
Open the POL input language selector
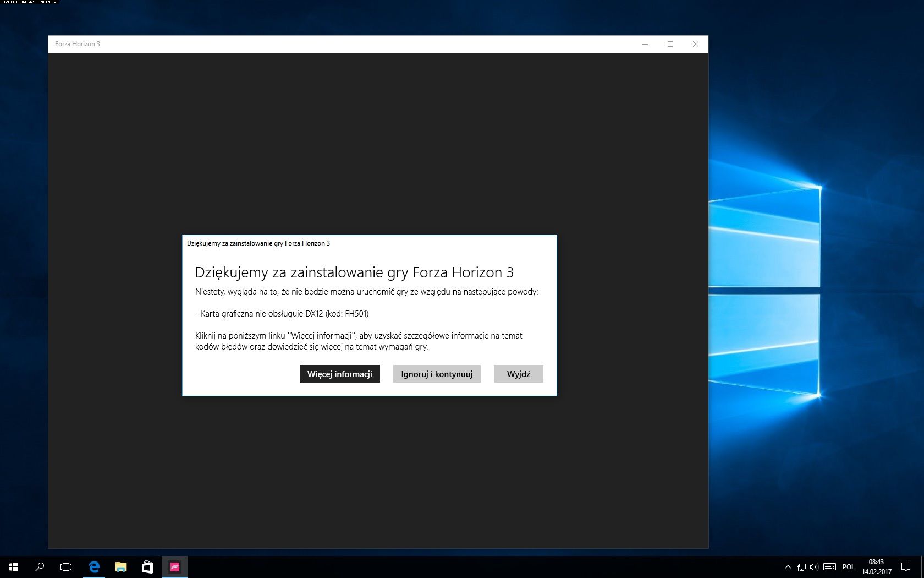(x=849, y=567)
